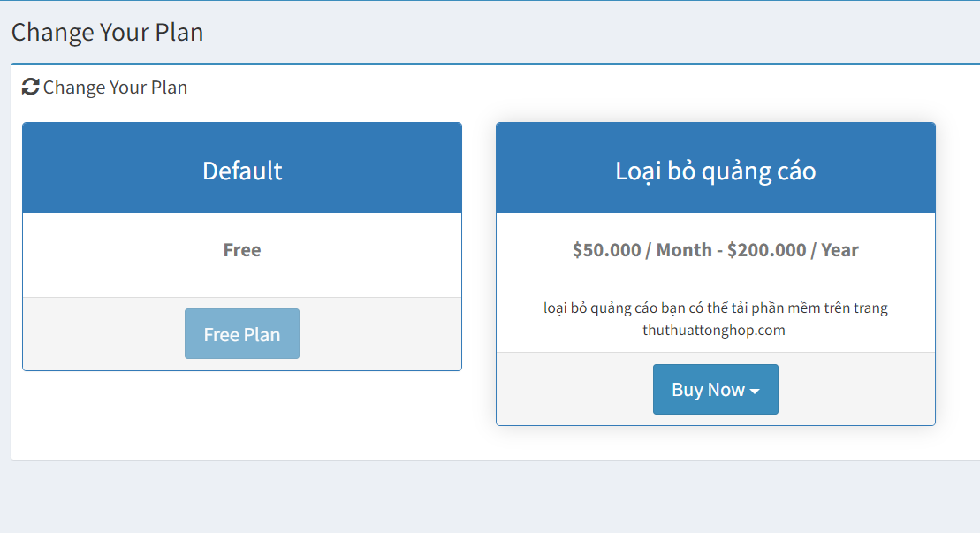980x533 pixels.
Task: Click the bold Free price label
Action: click(242, 250)
